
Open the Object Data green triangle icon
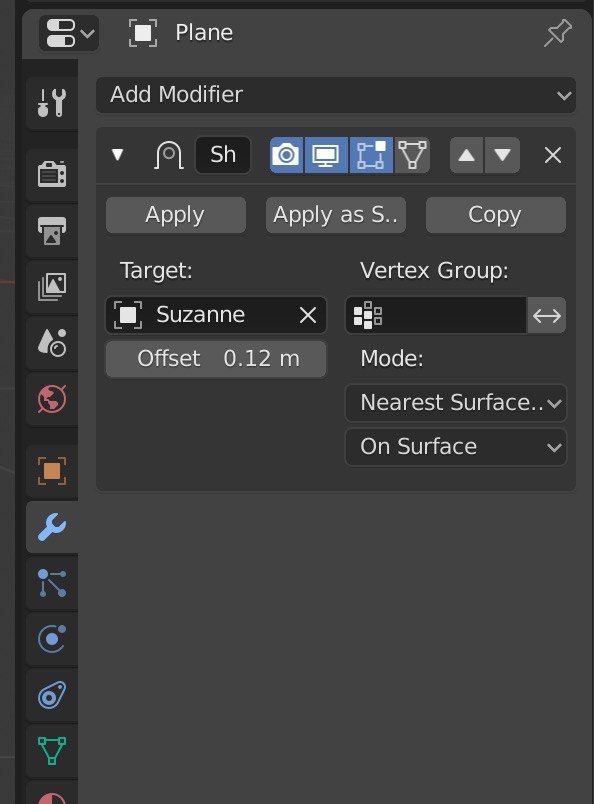52,751
